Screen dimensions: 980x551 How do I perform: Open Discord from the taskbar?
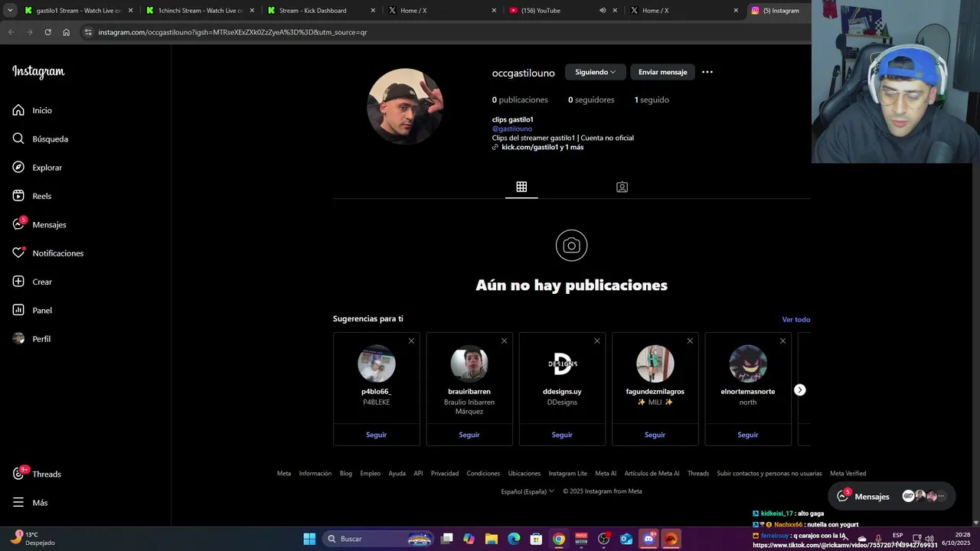[648, 539]
